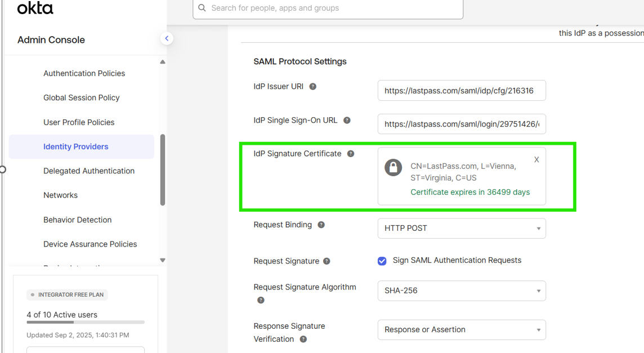Image resolution: width=644 pixels, height=353 pixels.
Task: Click the Okta logo
Action: pyautogui.click(x=35, y=8)
